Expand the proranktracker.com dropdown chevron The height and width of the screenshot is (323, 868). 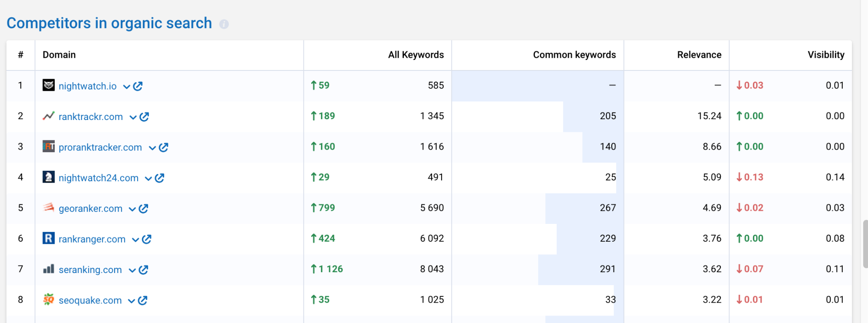click(152, 148)
